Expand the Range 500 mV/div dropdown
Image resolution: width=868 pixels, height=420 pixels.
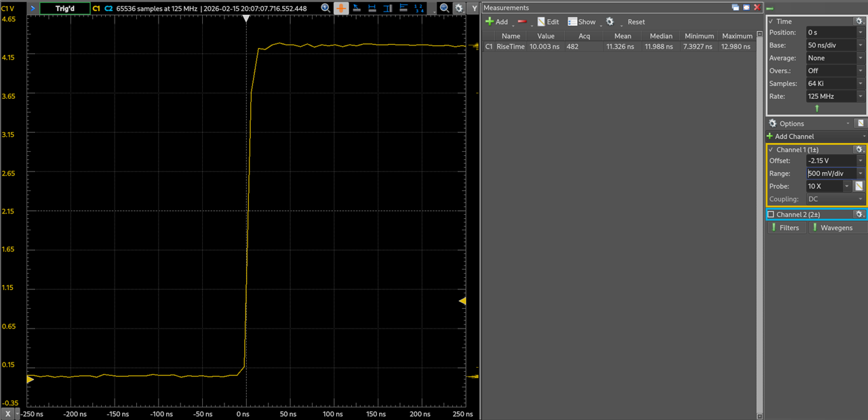click(861, 173)
